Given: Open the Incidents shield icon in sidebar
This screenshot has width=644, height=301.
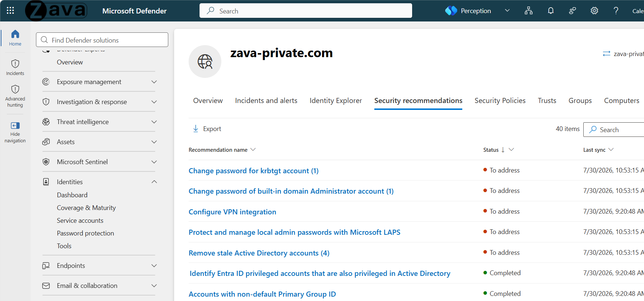Looking at the screenshot, I should pos(15,64).
